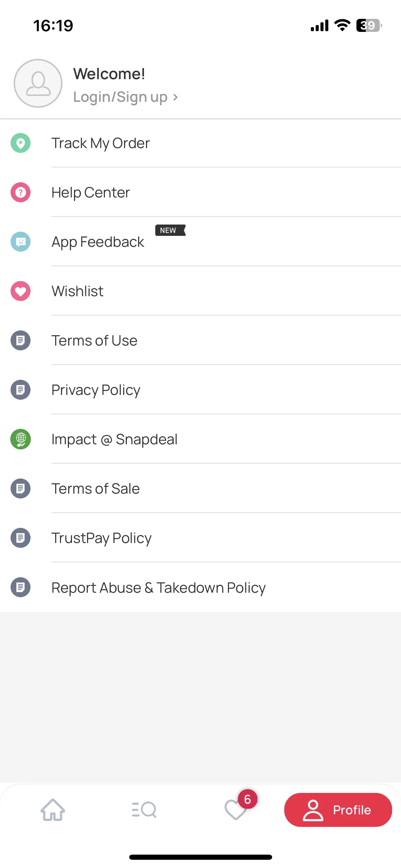Open the Privacy Policy link
The height and width of the screenshot is (868, 401).
pos(200,390)
